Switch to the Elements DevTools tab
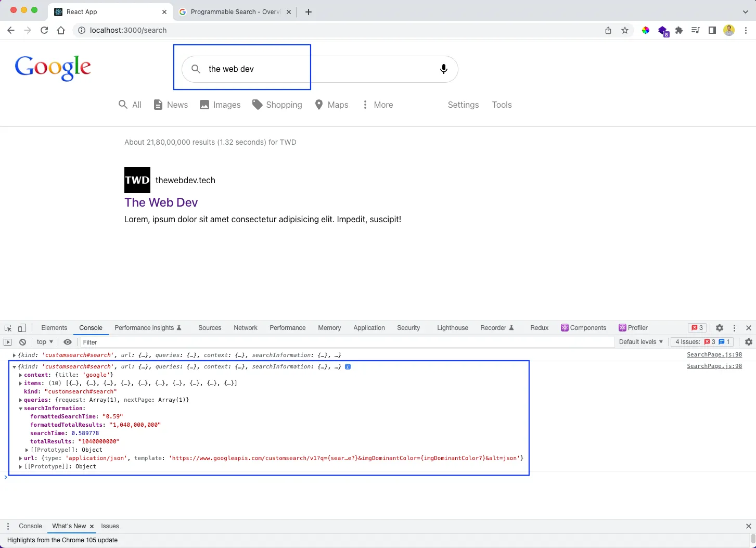This screenshot has width=756, height=548. [x=54, y=328]
